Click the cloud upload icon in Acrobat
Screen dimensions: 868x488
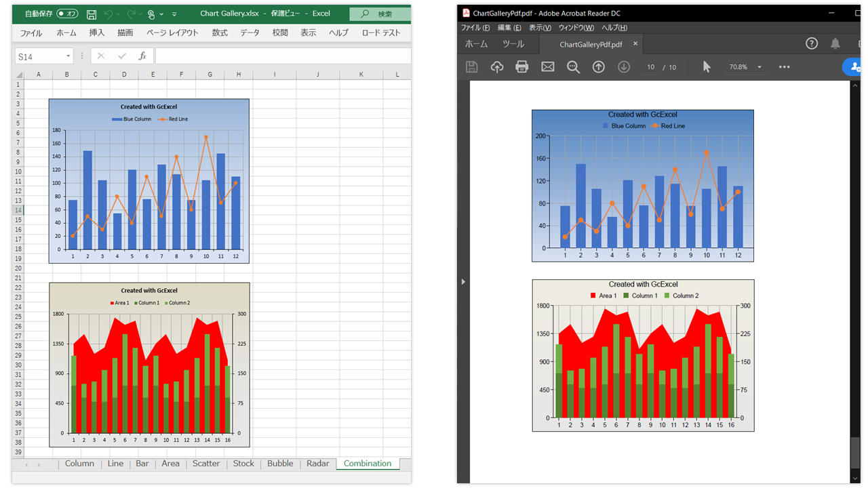tap(497, 67)
